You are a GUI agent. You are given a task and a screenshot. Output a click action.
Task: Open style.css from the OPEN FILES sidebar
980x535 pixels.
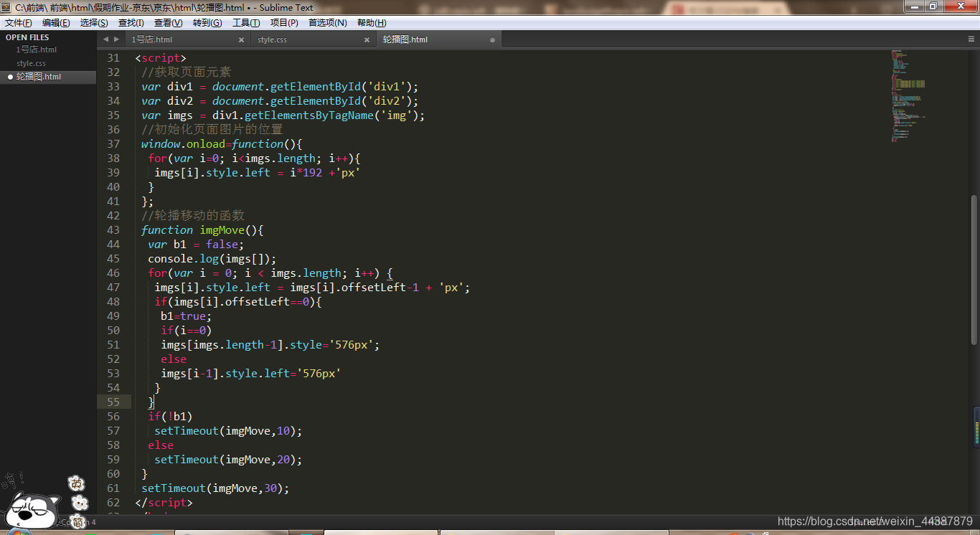[x=31, y=62]
